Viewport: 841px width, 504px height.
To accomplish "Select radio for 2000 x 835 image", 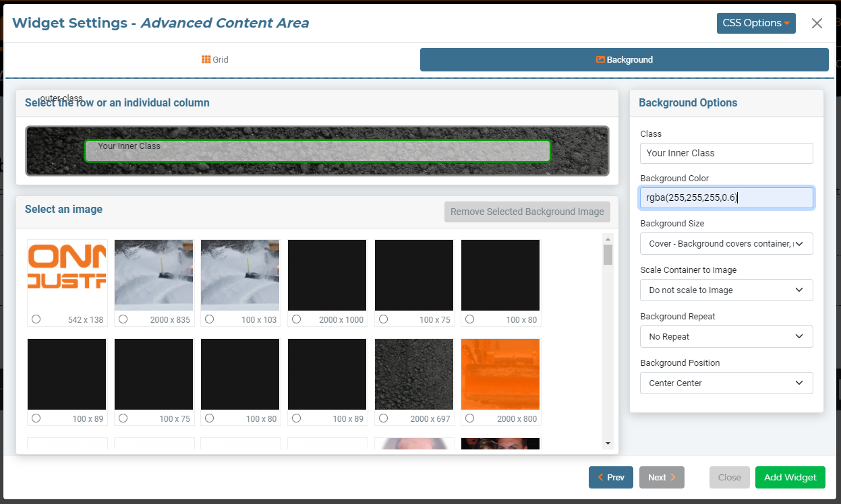I will pyautogui.click(x=123, y=319).
